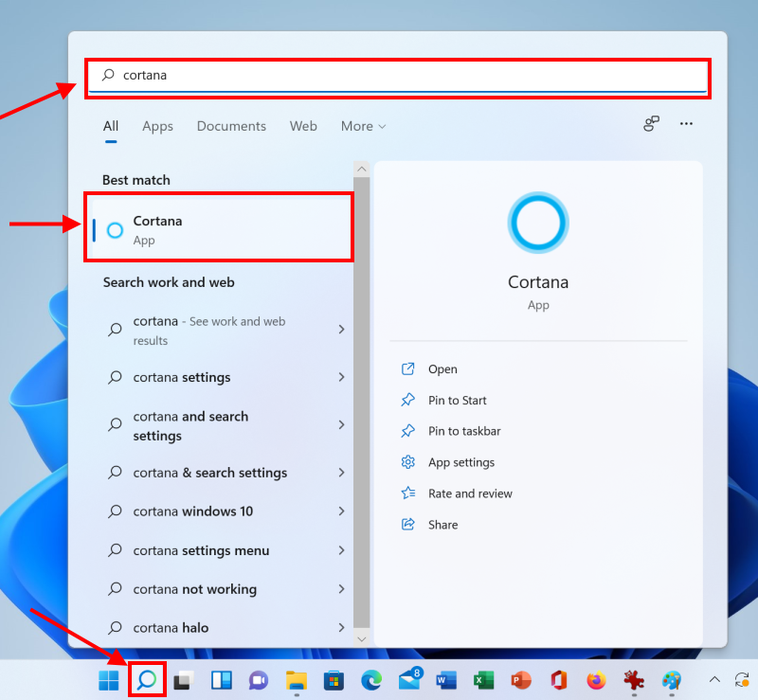Open Mail app with 8 badge
Screen dimensions: 758x700
tap(410, 679)
